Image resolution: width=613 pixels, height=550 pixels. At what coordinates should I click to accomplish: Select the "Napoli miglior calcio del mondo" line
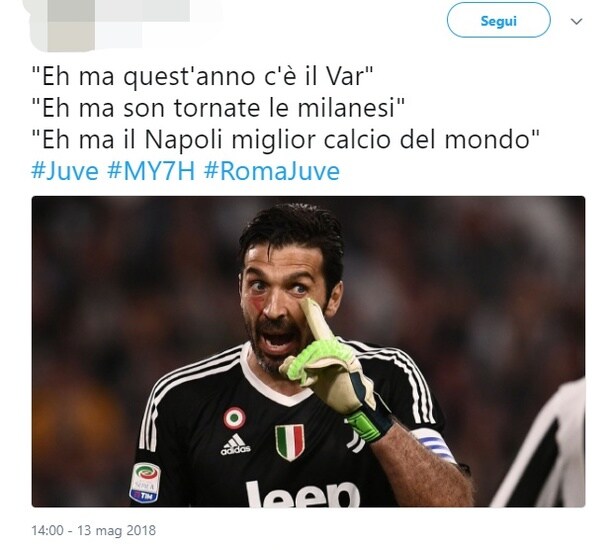[x=285, y=139]
